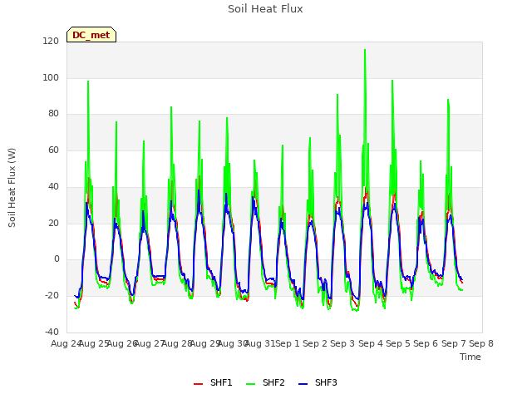Click the 100 y-axis tick label
This screenshot has height=399, width=532.
51,77
